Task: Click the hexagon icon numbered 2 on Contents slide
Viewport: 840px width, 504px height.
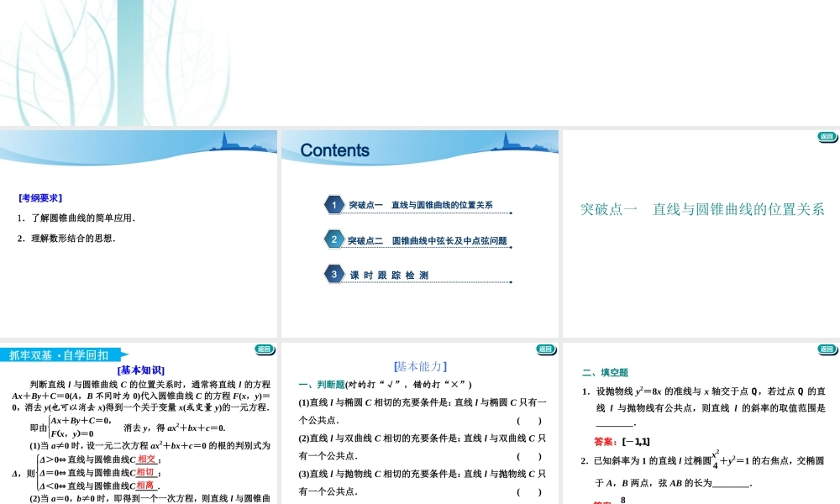Action: pyautogui.click(x=333, y=239)
